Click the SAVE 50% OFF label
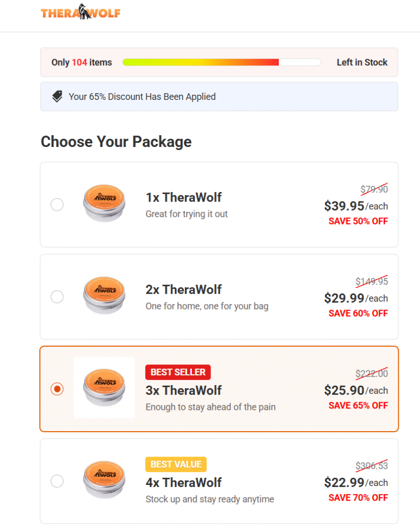 (x=358, y=221)
